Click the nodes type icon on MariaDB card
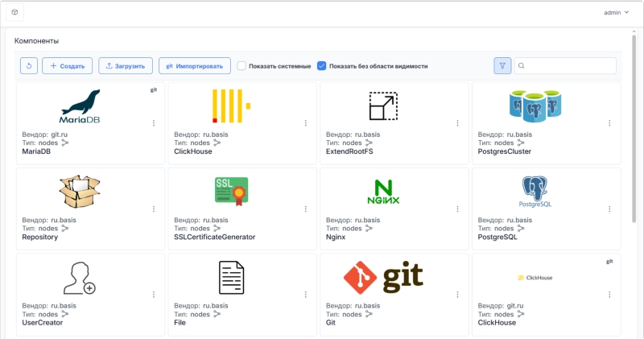The width and height of the screenshot is (644, 339). (65, 143)
